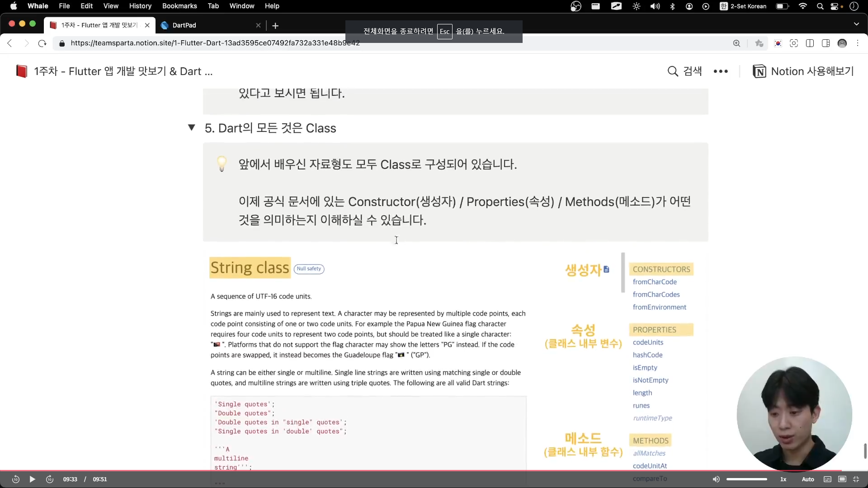Open page zoom control in address bar
This screenshot has width=868, height=488.
coord(736,43)
